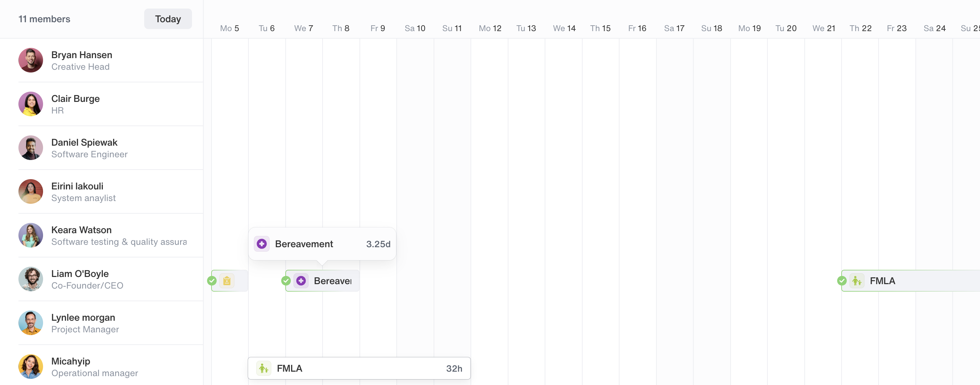Image resolution: width=980 pixels, height=385 pixels.
Task: Click the Bereavement icon in Liam's leave bar
Action: 301,281
